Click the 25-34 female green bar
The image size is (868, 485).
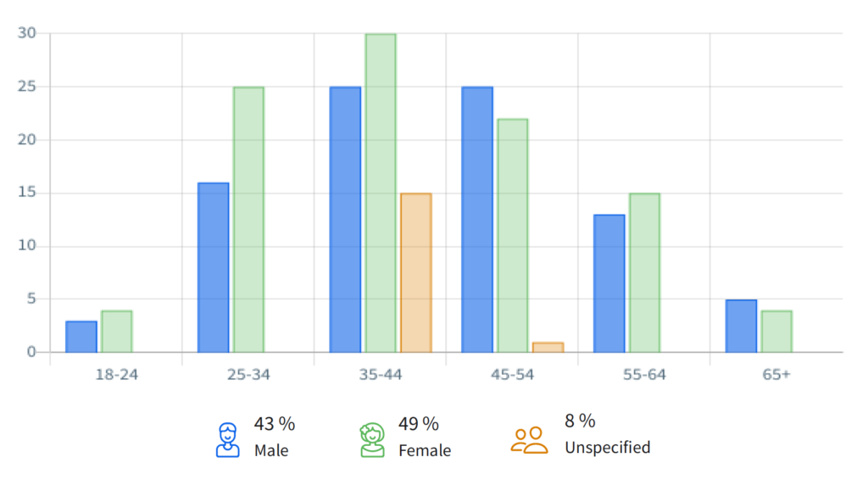248,220
